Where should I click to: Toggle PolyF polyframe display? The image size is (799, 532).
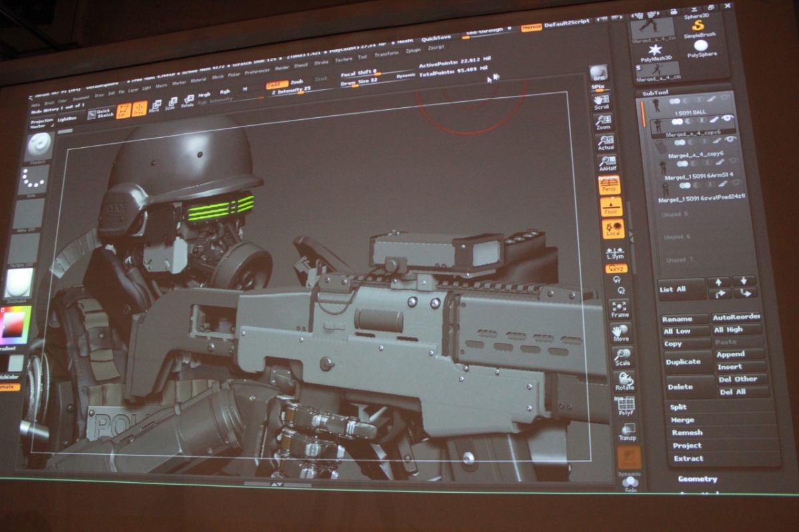pyautogui.click(x=627, y=405)
